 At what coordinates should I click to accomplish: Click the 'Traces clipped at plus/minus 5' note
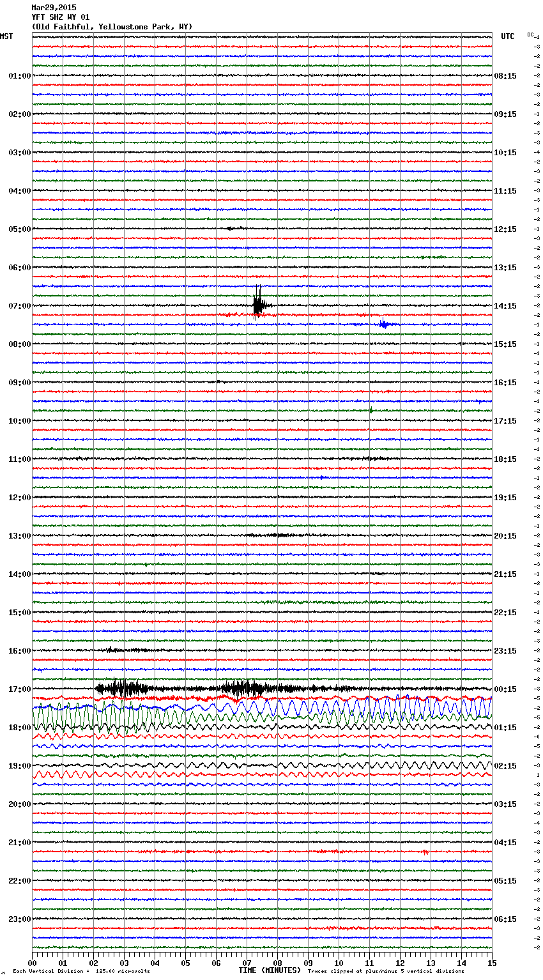pos(386,972)
